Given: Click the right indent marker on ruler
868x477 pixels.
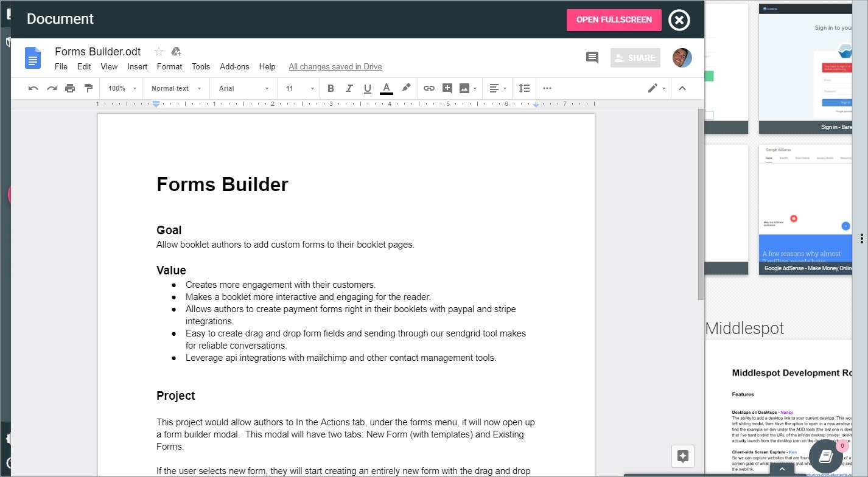Looking at the screenshot, I should pos(536,105).
